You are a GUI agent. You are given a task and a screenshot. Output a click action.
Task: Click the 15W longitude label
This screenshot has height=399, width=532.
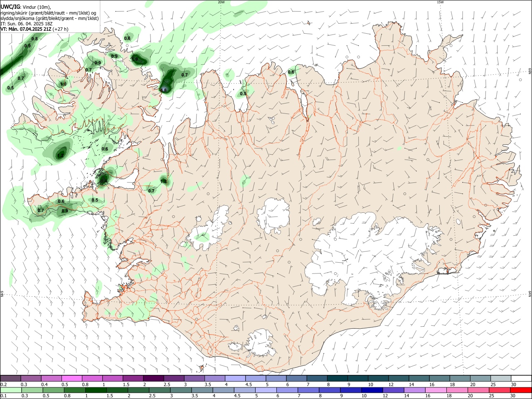point(440,2)
